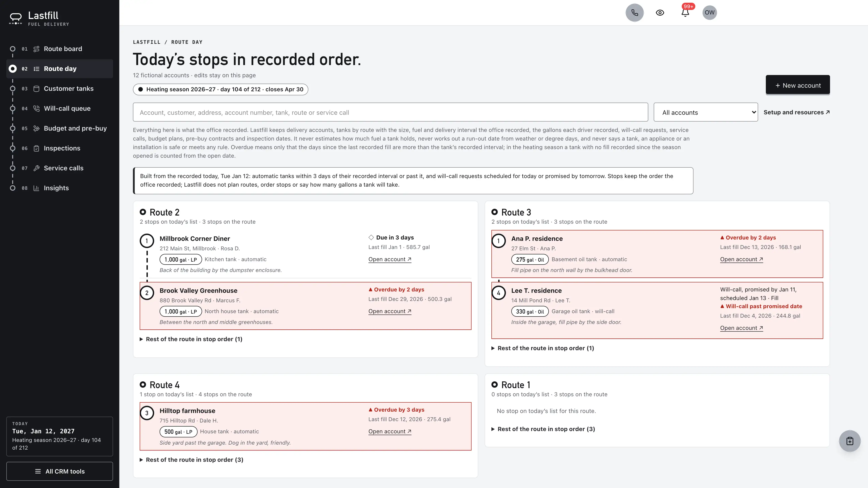The image size is (868, 488).
Task: Expand Route 2 rest of the route
Action: pyautogui.click(x=191, y=339)
